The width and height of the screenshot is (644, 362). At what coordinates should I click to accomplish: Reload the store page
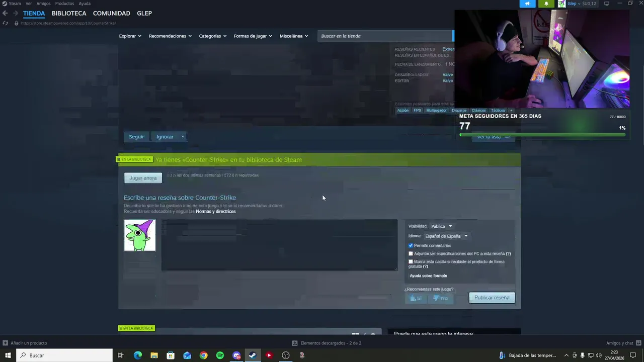5,23
